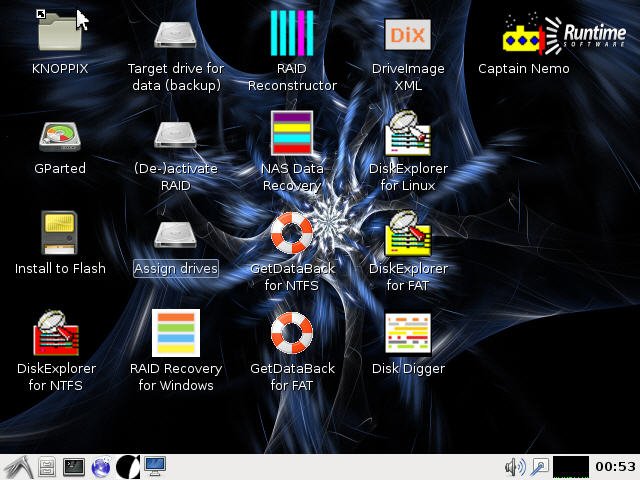This screenshot has width=640, height=480.
Task: Open DiskExplorer for FAT
Action: click(408, 234)
